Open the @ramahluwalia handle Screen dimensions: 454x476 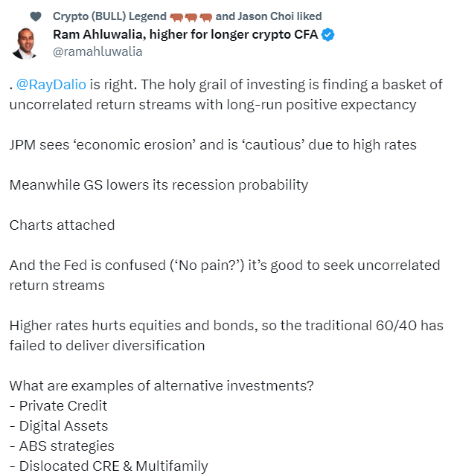point(97,51)
